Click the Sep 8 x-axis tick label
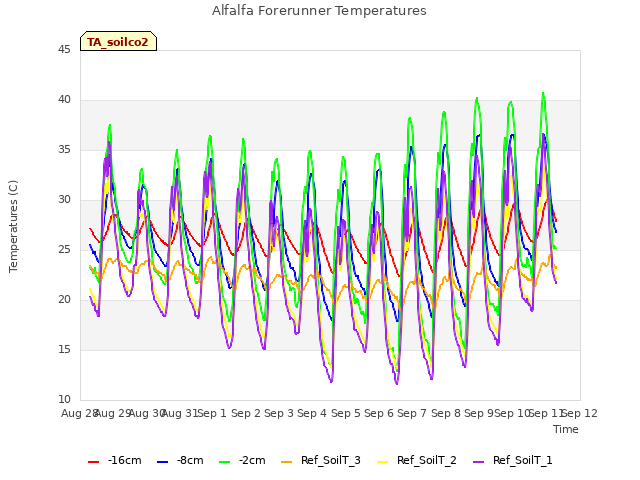Image resolution: width=640 pixels, height=480 pixels. click(x=446, y=413)
